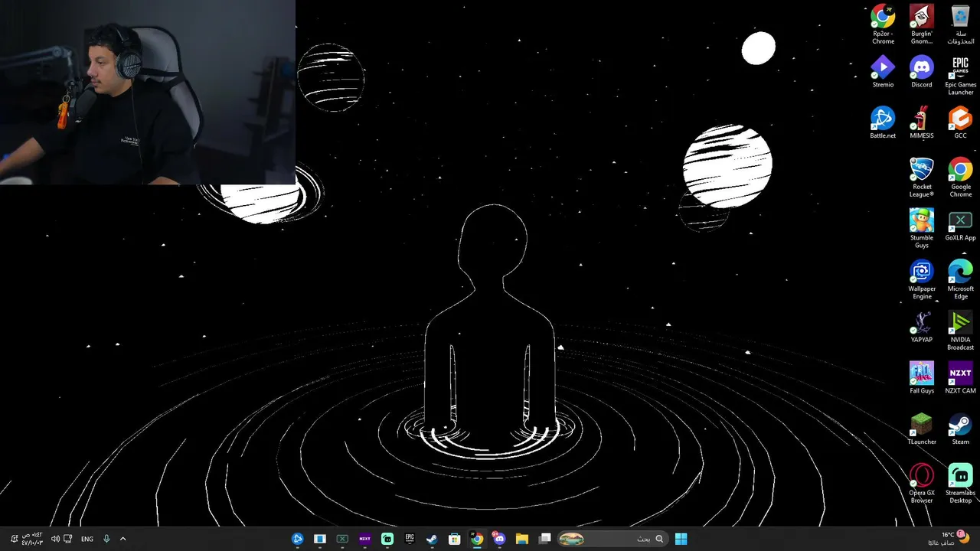
Task: Select the Discord desktop shortcut
Action: [x=922, y=72]
